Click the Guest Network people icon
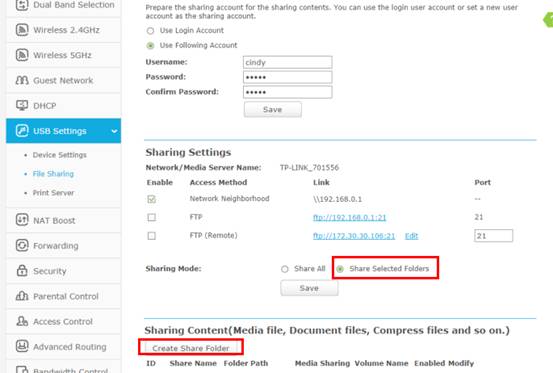This screenshot has width=553, height=373. pos(22,80)
